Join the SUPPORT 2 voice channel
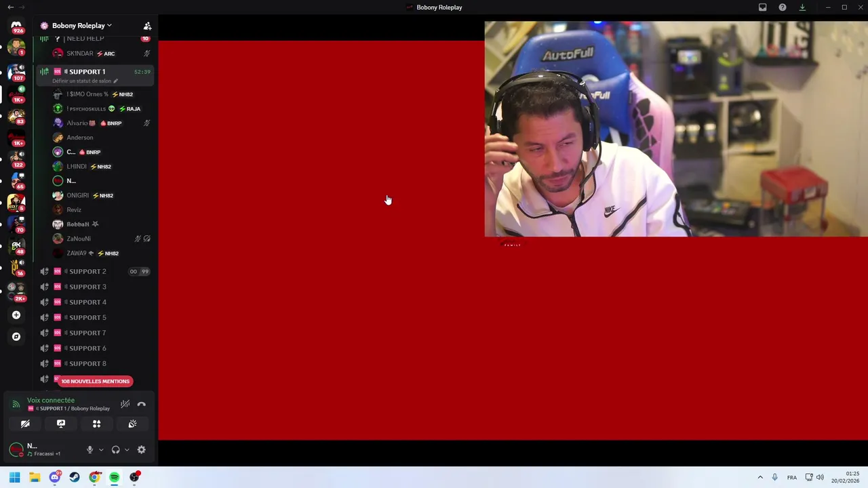The height and width of the screenshot is (488, 868). (94, 271)
